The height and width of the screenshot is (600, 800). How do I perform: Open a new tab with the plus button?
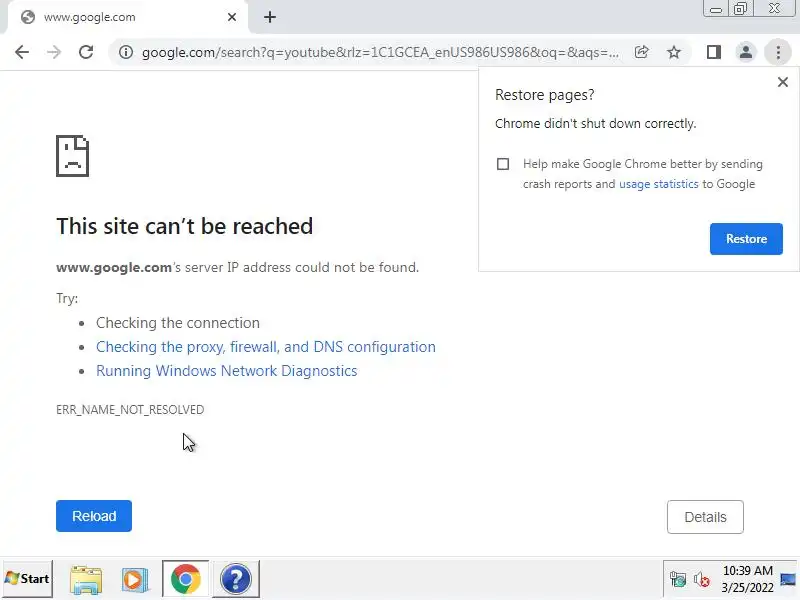pos(270,17)
